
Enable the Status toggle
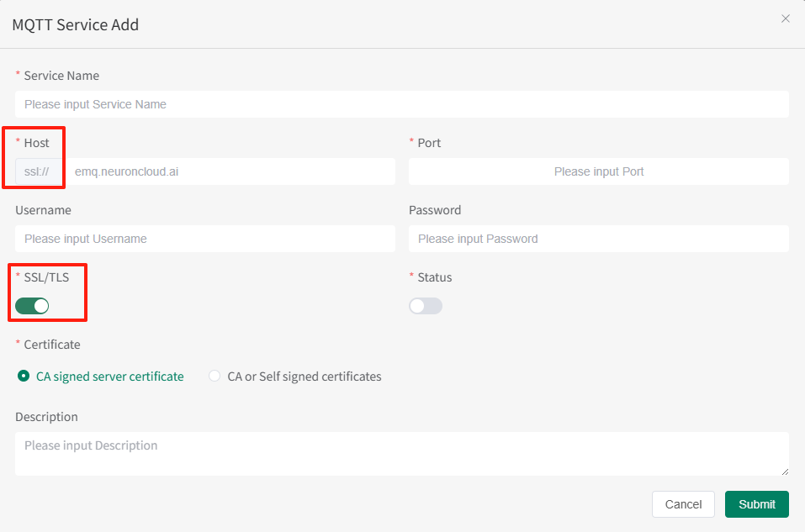coord(426,306)
